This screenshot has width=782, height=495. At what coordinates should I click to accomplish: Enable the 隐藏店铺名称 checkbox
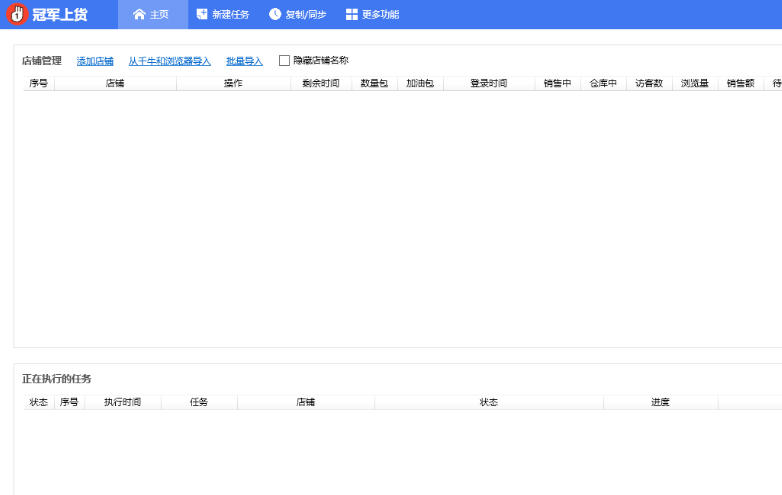(284, 61)
